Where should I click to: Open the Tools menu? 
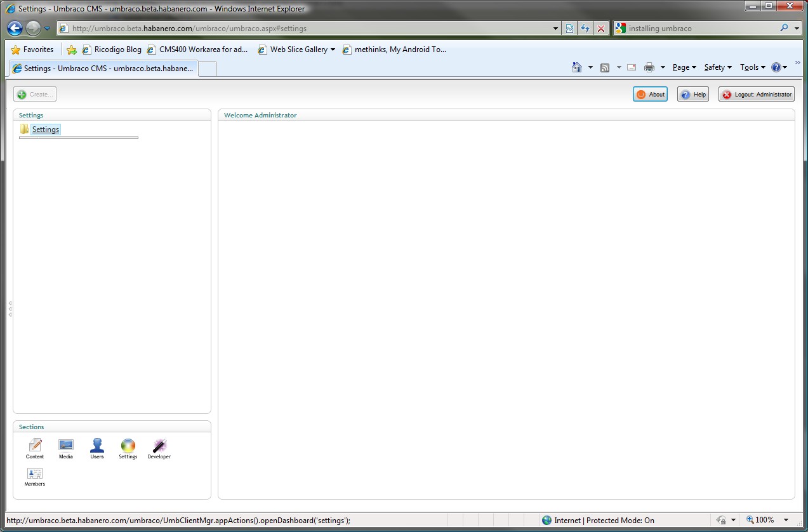(753, 67)
